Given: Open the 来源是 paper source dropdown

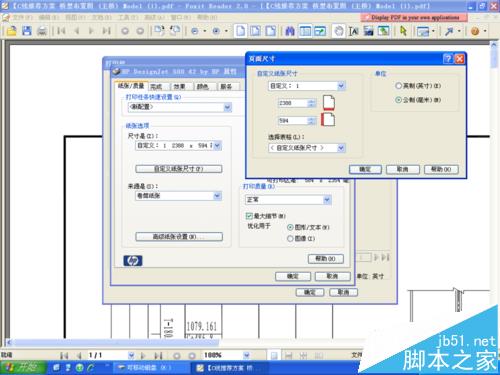Looking at the screenshot, I should [217, 196].
